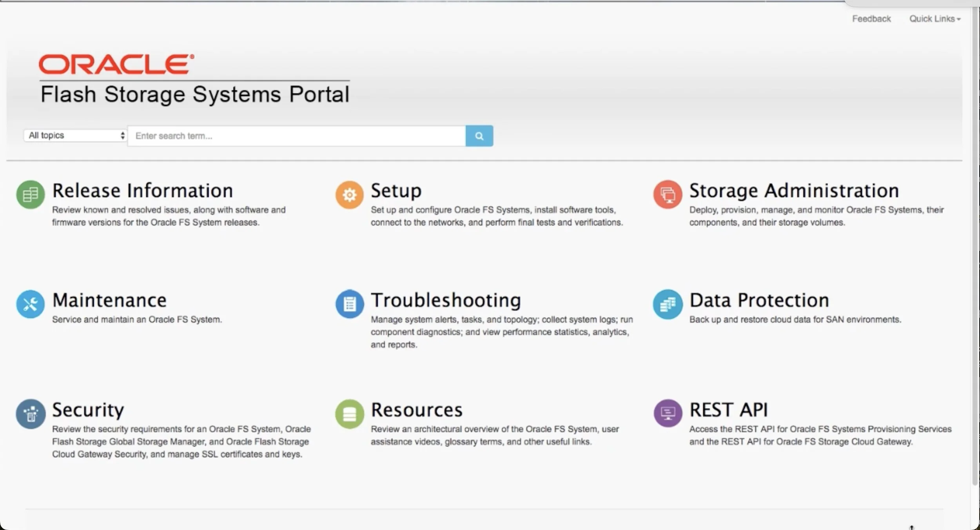This screenshot has width=980, height=530.
Task: Open the Feedback link
Action: 871,19
